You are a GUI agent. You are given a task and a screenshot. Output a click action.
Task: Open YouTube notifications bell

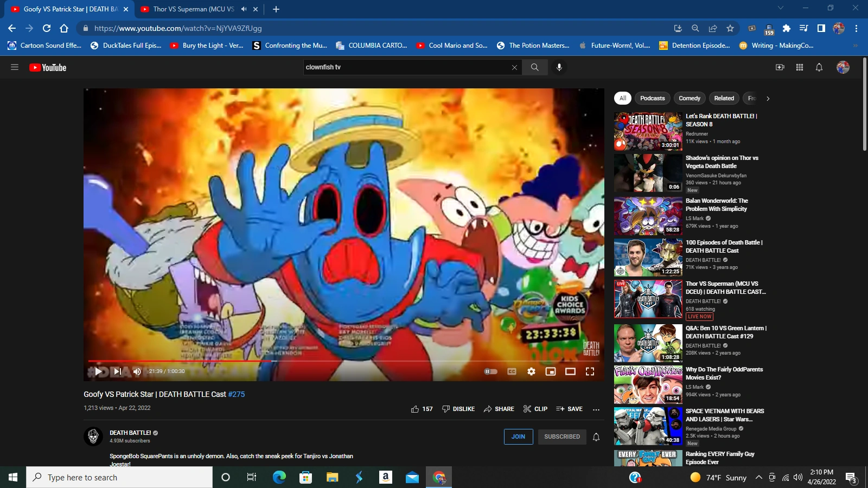(x=818, y=67)
